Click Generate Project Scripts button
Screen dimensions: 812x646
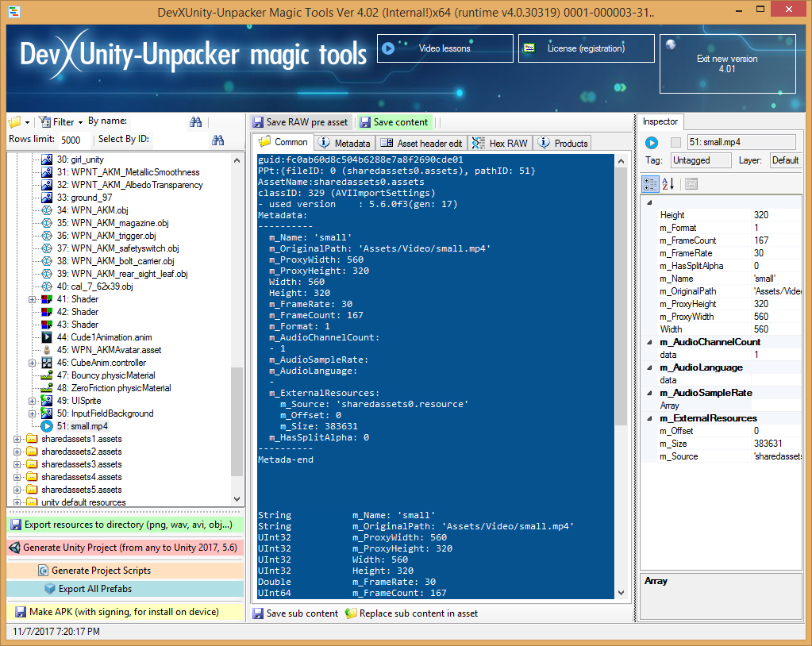[x=125, y=571]
